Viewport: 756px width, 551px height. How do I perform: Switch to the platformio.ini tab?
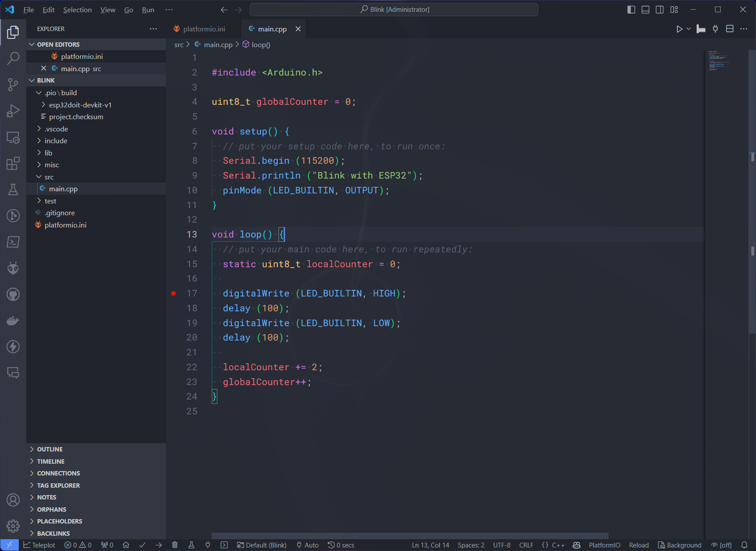click(204, 29)
